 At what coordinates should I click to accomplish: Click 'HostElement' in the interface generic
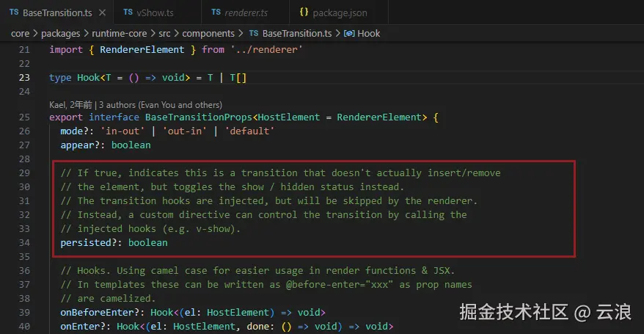tap(289, 117)
